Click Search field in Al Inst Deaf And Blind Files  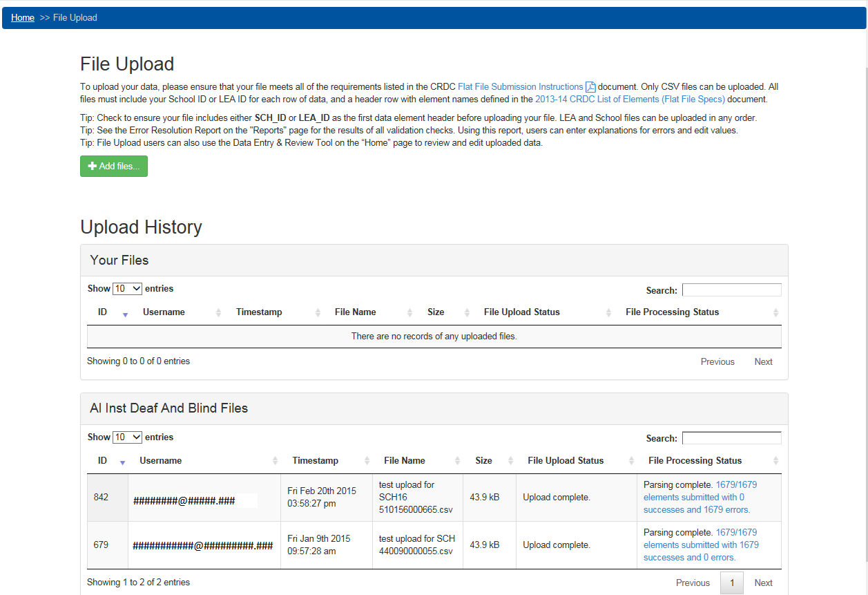click(x=731, y=438)
